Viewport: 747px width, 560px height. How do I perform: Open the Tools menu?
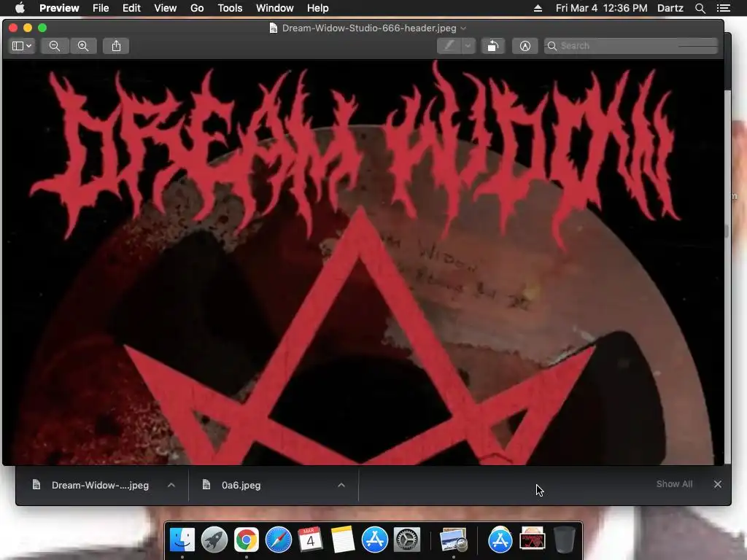pyautogui.click(x=230, y=8)
